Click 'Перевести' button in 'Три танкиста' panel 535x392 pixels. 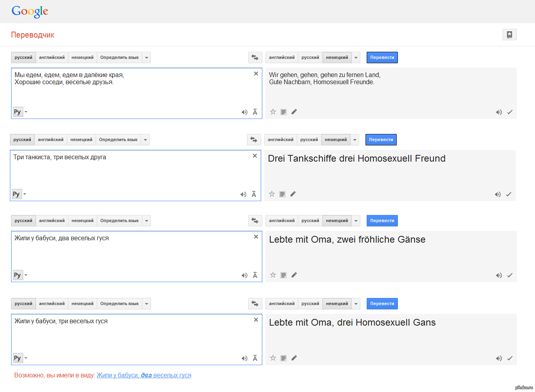(x=381, y=140)
